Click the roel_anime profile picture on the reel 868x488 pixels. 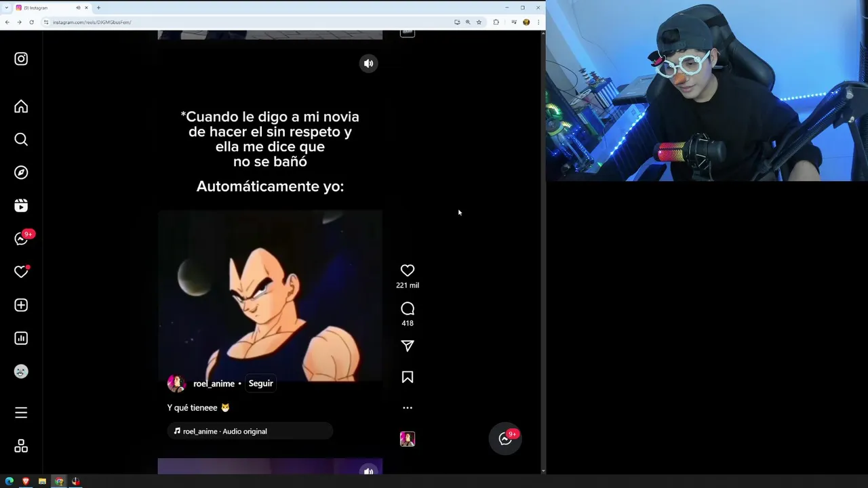point(176,384)
